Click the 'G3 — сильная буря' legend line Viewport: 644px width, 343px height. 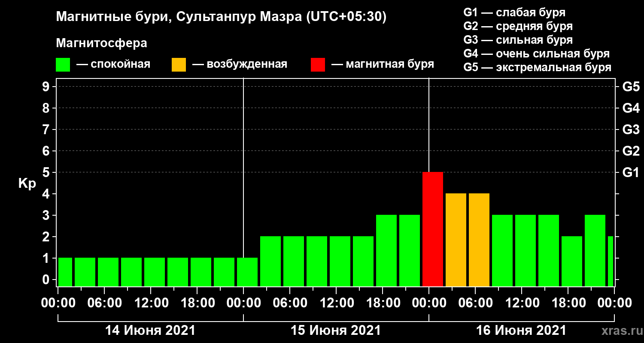(x=518, y=40)
